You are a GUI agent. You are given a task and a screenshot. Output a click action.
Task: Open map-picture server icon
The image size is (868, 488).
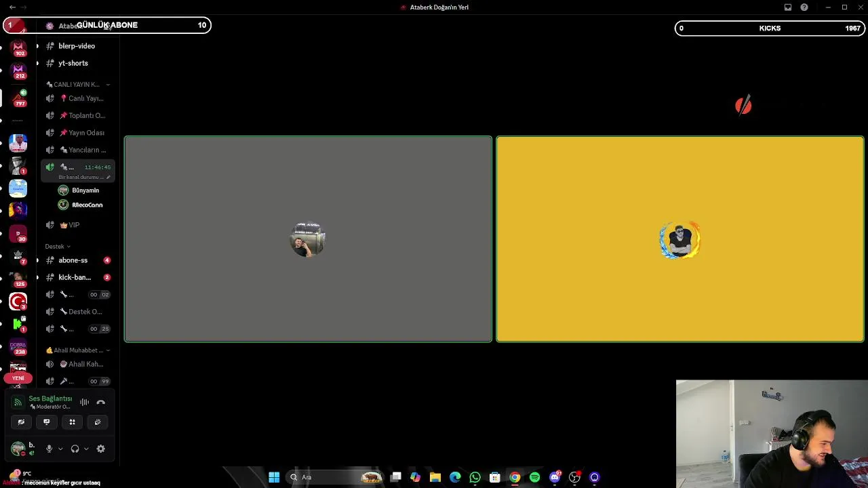(x=18, y=188)
